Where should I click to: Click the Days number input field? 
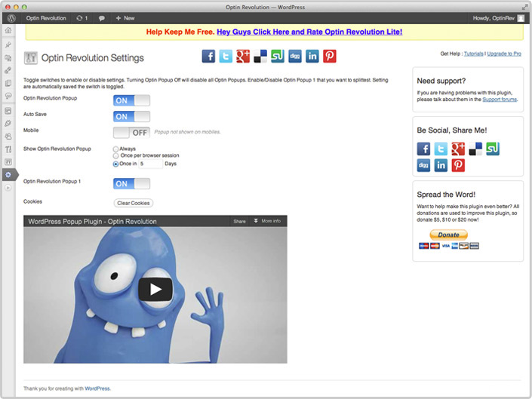click(x=151, y=164)
